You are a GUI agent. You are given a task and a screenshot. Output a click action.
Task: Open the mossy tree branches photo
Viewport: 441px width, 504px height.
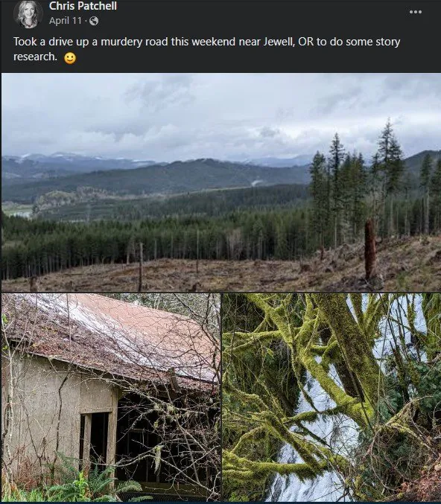click(x=331, y=398)
